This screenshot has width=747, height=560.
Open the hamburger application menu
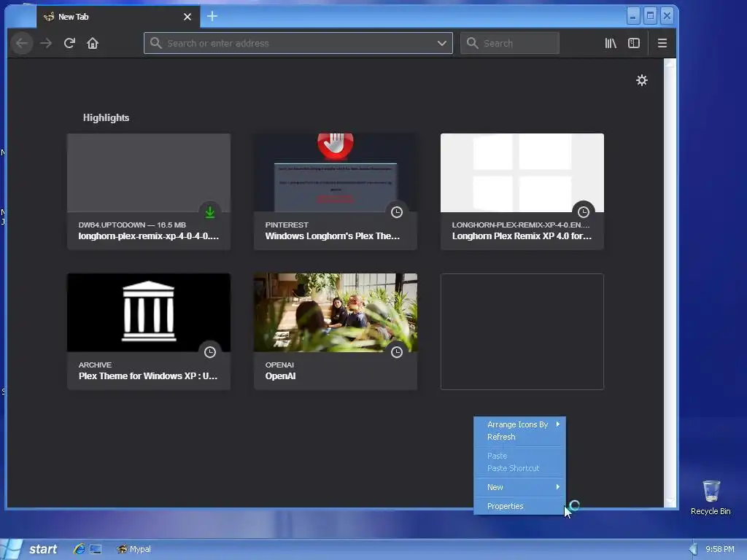[662, 43]
